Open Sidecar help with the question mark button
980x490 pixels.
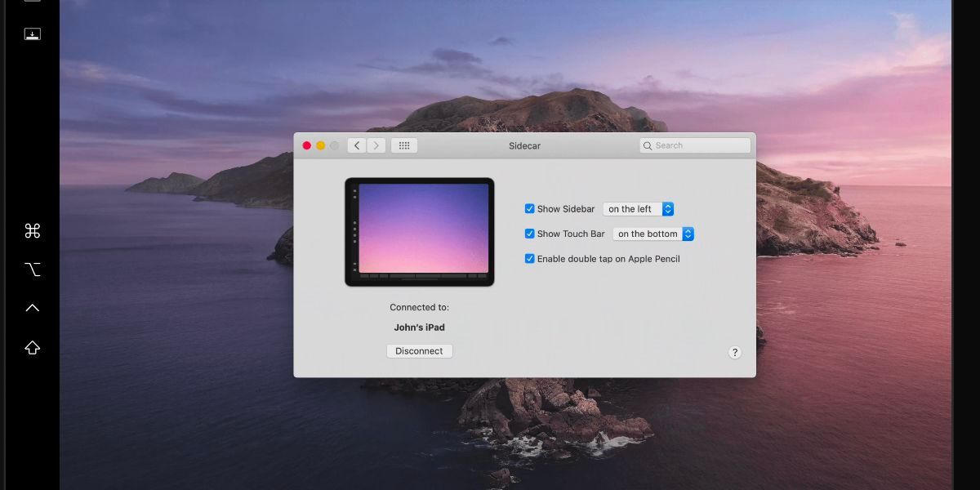[x=734, y=352]
